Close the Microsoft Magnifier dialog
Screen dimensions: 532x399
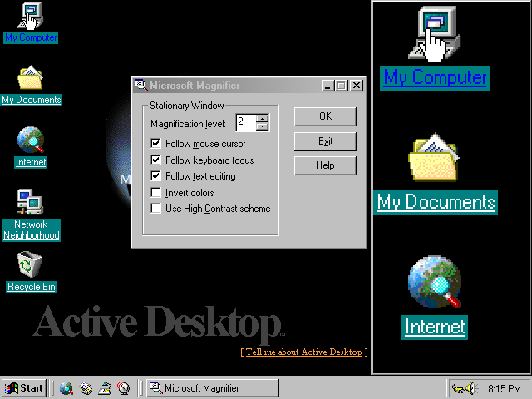[357, 86]
